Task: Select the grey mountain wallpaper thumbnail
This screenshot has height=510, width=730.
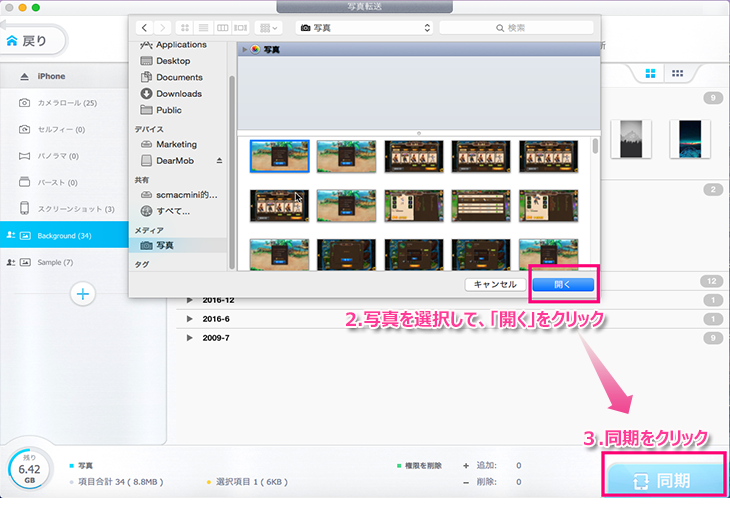Action: coord(631,139)
